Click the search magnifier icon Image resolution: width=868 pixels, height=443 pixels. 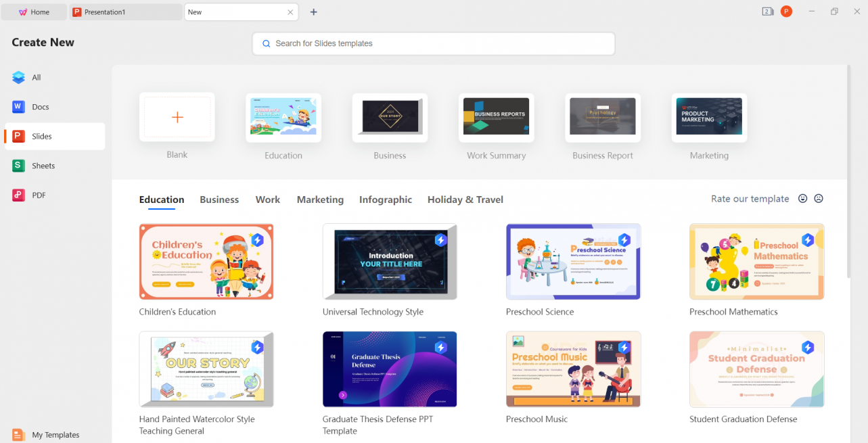coord(266,43)
